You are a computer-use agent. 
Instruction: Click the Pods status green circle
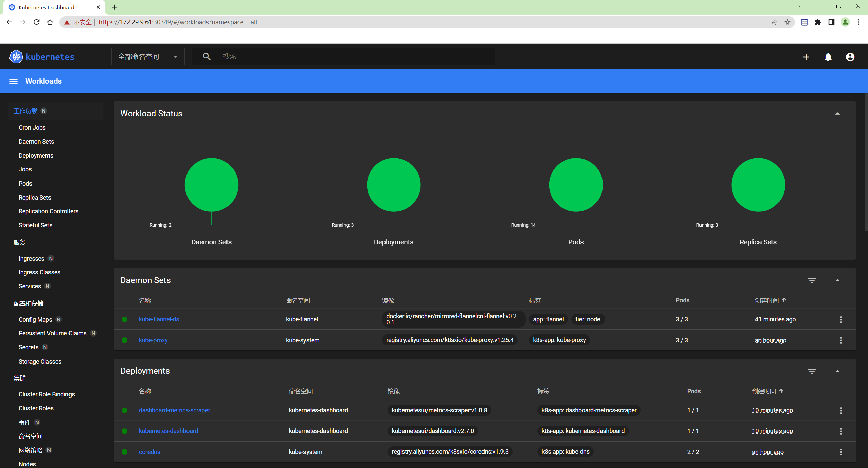[576, 185]
